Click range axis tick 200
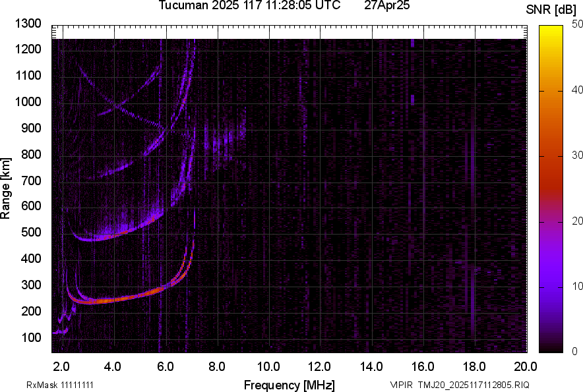Image resolution: width=583 pixels, height=392 pixels. 31,311
